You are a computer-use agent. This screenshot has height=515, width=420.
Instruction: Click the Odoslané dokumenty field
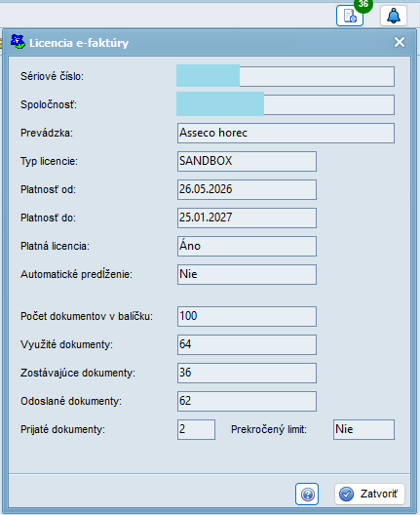247,401
